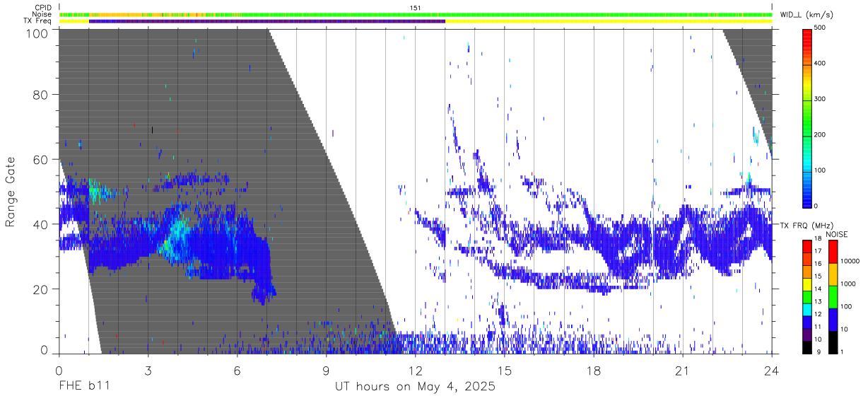Click the Noise row label
The image size is (868, 401).
pos(42,14)
